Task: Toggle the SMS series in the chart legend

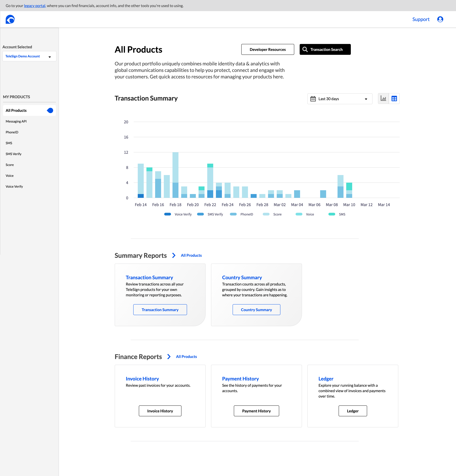Action: point(332,214)
